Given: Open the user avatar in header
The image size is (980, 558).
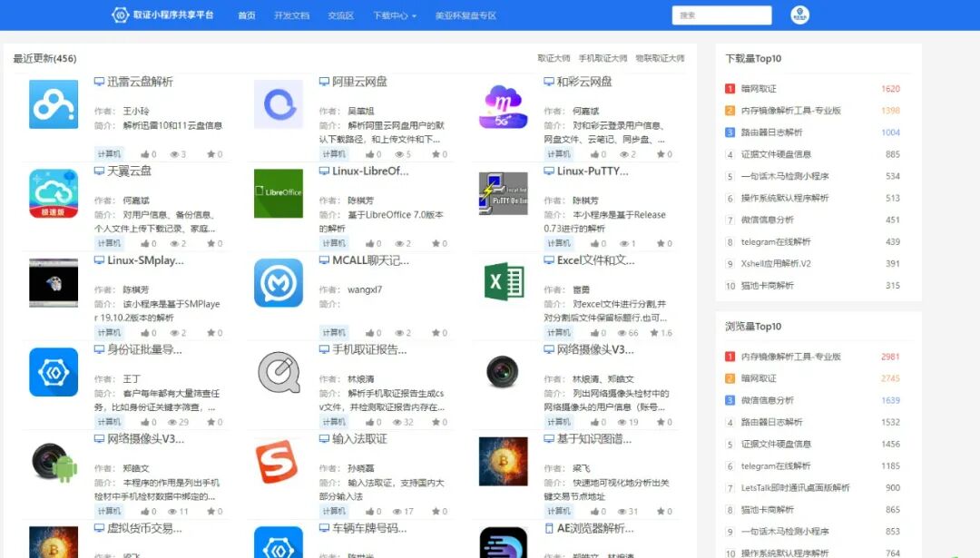Looking at the screenshot, I should coord(800,15).
